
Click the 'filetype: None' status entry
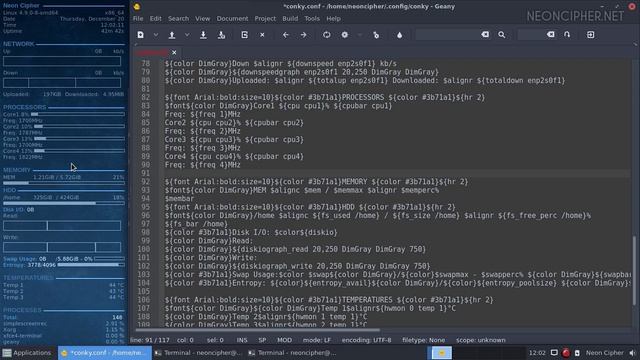[x=424, y=340]
